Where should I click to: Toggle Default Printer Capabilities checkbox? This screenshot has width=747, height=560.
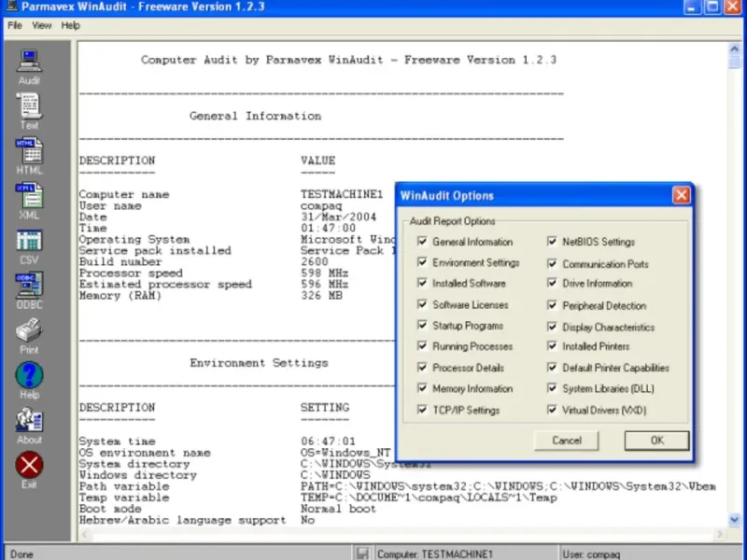tap(552, 367)
